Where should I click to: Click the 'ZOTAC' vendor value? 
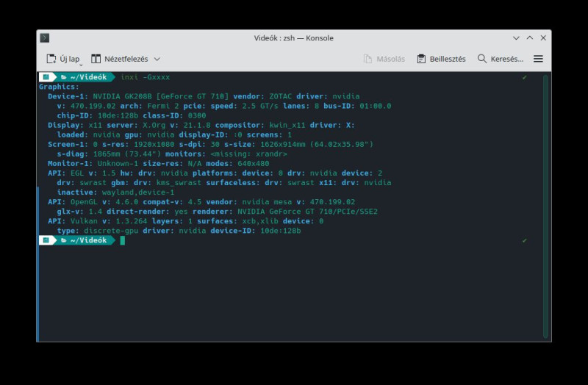[x=280, y=96]
